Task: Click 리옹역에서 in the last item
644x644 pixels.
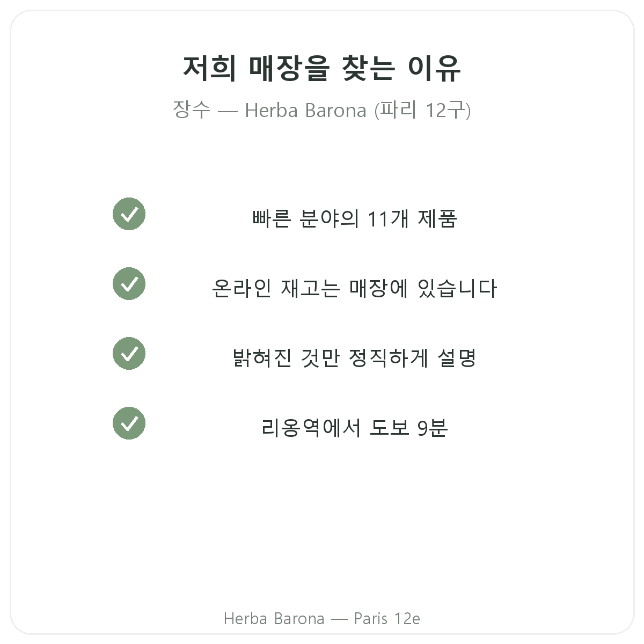Action: tap(311, 428)
